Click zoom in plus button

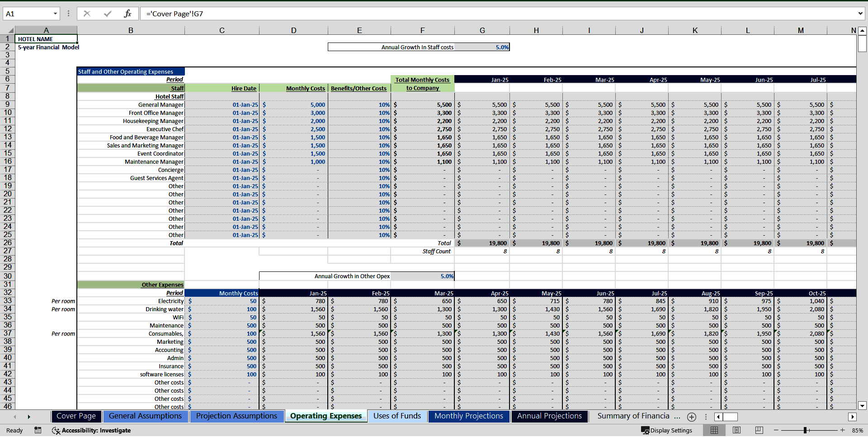pyautogui.click(x=842, y=430)
